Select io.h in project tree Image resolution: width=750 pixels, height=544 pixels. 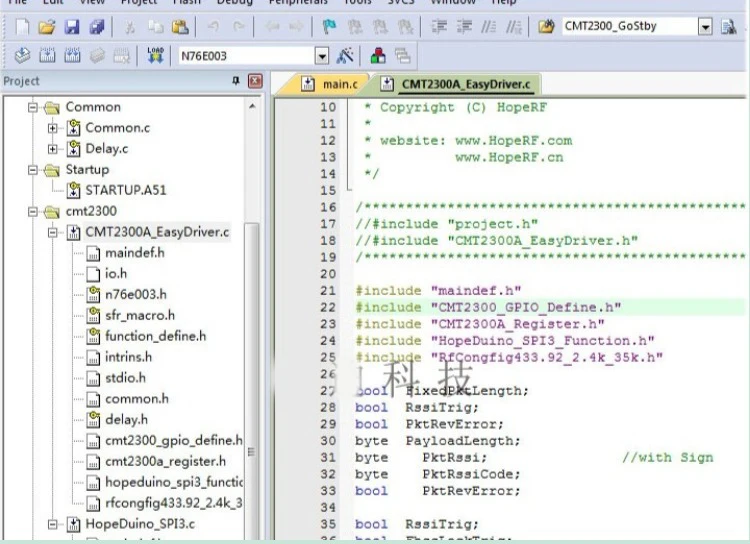point(116,274)
